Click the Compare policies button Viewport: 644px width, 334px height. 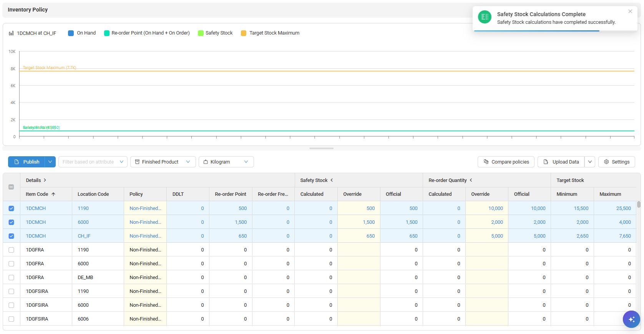(506, 162)
